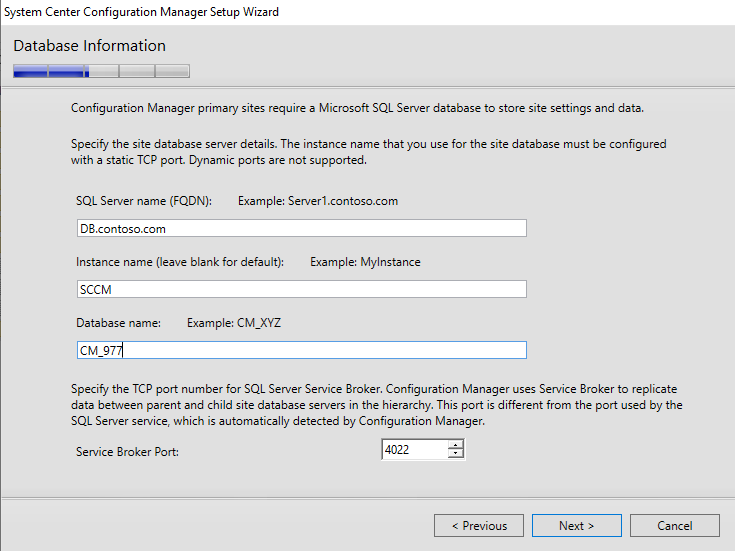Screen dimensions: 735x551
Task: Click the 'Instance name (leave blank for default):' label
Action: [180, 262]
